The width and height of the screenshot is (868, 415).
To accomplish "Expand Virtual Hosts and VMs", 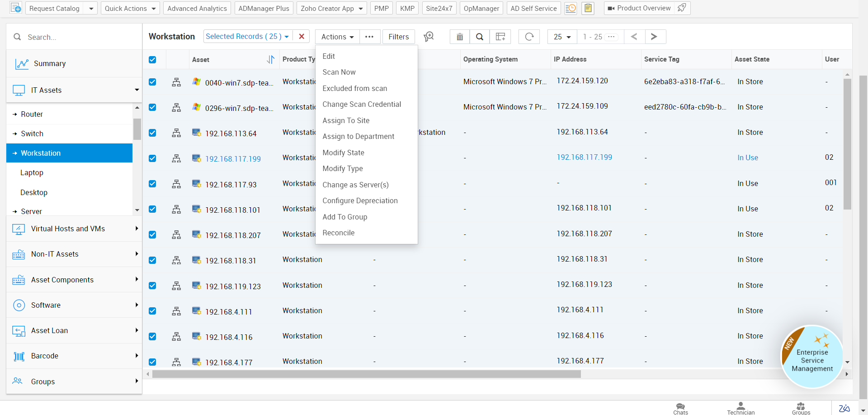I will point(137,229).
